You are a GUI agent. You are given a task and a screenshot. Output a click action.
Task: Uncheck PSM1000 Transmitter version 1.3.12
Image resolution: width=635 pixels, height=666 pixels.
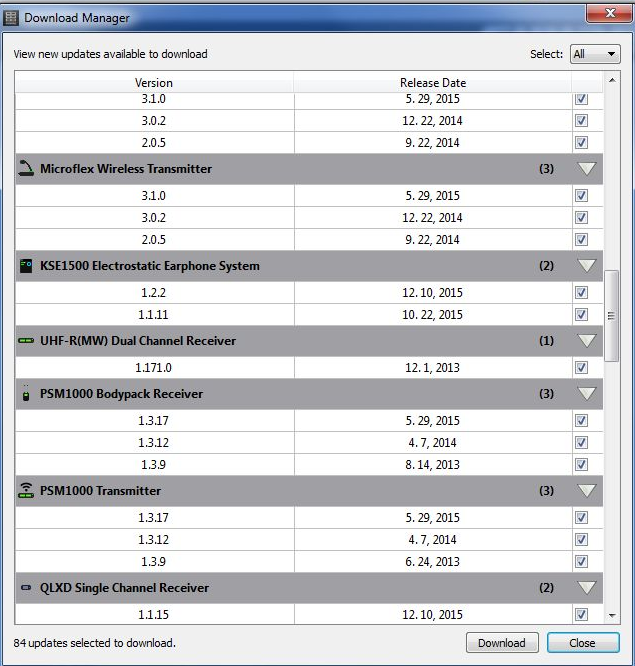tap(581, 540)
